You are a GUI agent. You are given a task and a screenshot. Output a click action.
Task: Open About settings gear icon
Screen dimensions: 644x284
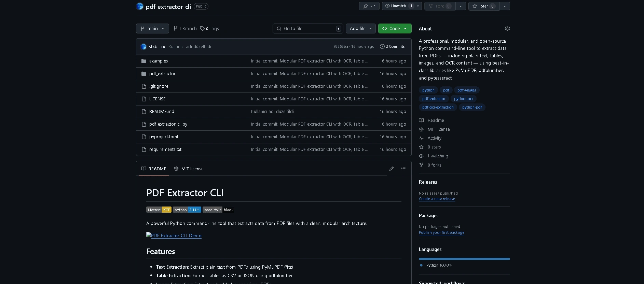pyautogui.click(x=507, y=29)
